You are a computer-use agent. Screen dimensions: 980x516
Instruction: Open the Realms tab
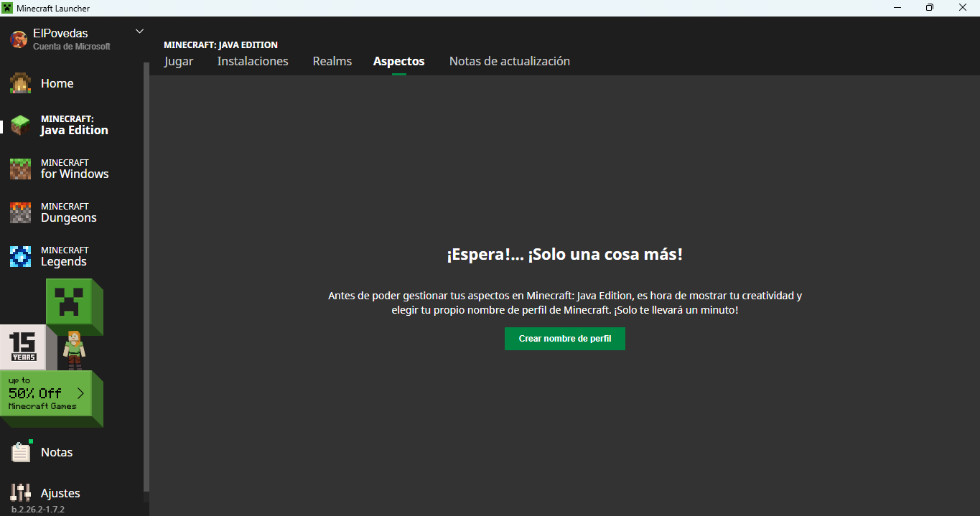pos(332,61)
